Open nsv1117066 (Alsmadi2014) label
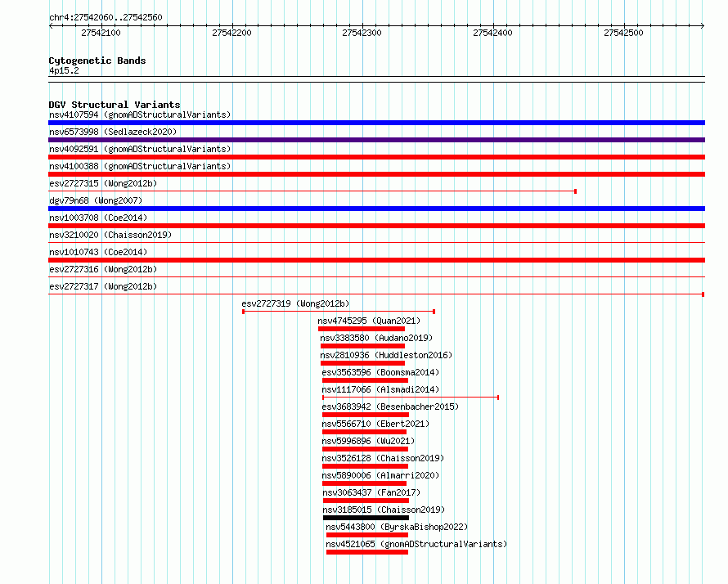728x584 pixels. click(380, 389)
